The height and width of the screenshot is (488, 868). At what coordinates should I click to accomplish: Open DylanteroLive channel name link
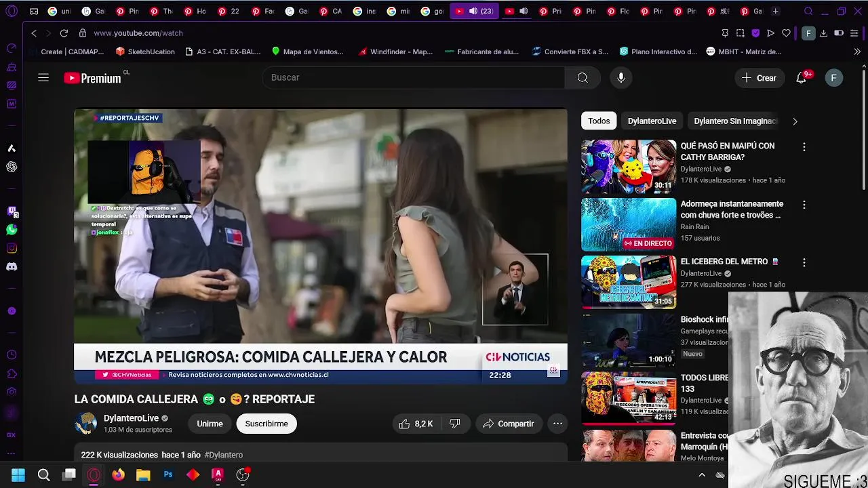[x=131, y=418]
